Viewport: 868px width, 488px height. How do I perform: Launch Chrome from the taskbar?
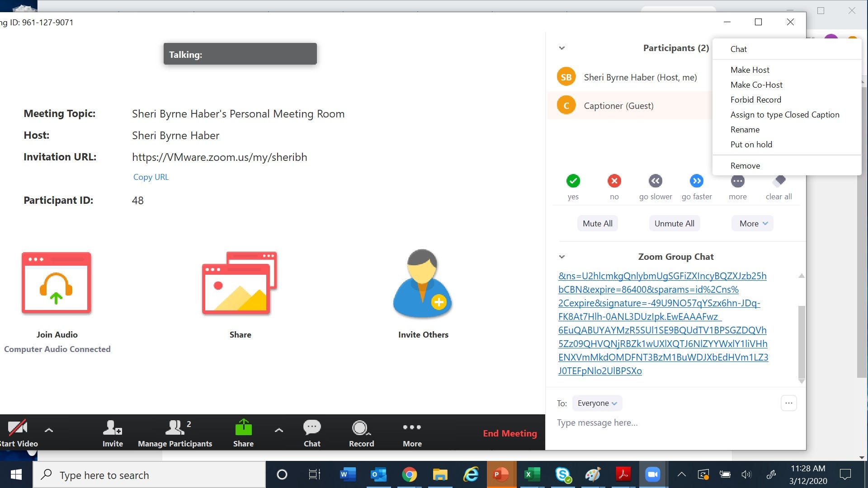[409, 474]
